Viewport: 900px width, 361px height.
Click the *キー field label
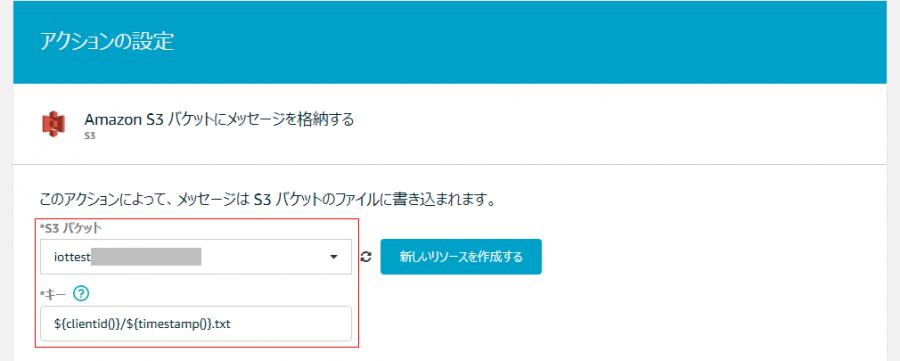pos(53,294)
